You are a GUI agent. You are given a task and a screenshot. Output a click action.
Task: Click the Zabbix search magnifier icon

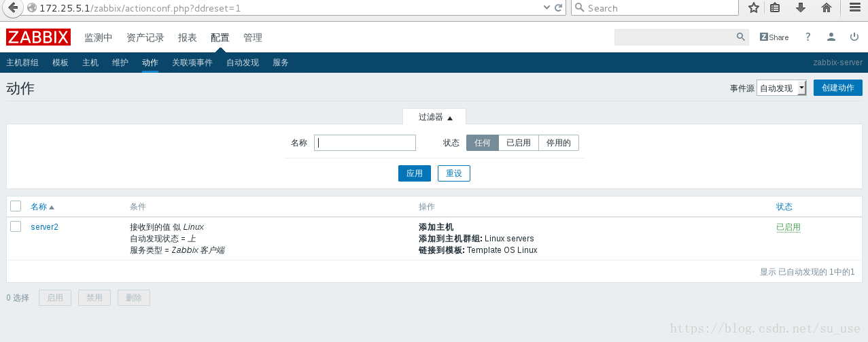click(x=741, y=37)
